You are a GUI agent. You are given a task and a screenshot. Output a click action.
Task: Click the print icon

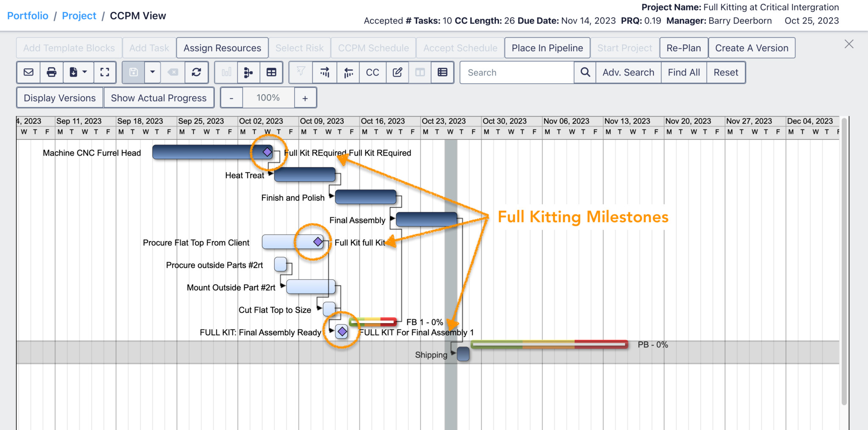tap(52, 73)
